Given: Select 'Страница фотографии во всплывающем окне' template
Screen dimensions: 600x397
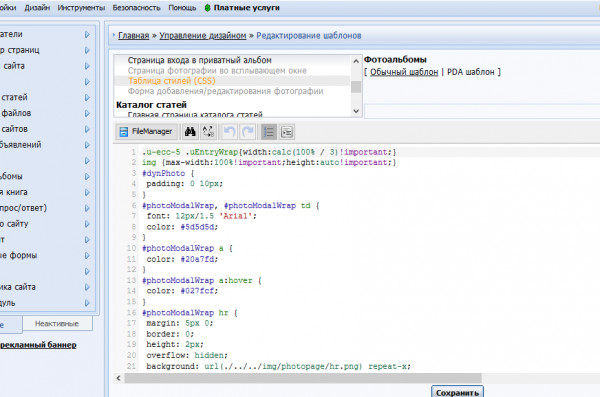Looking at the screenshot, I should pyautogui.click(x=217, y=70).
